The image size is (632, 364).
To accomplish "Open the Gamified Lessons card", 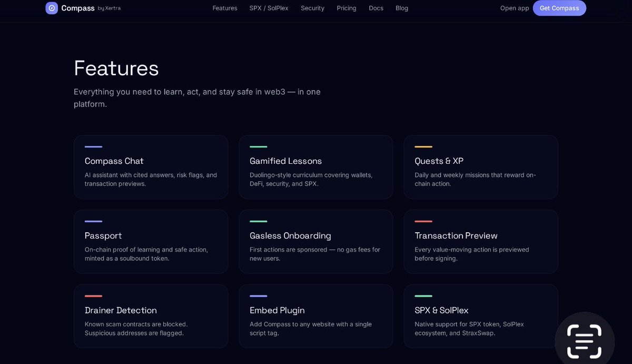I will point(316,167).
